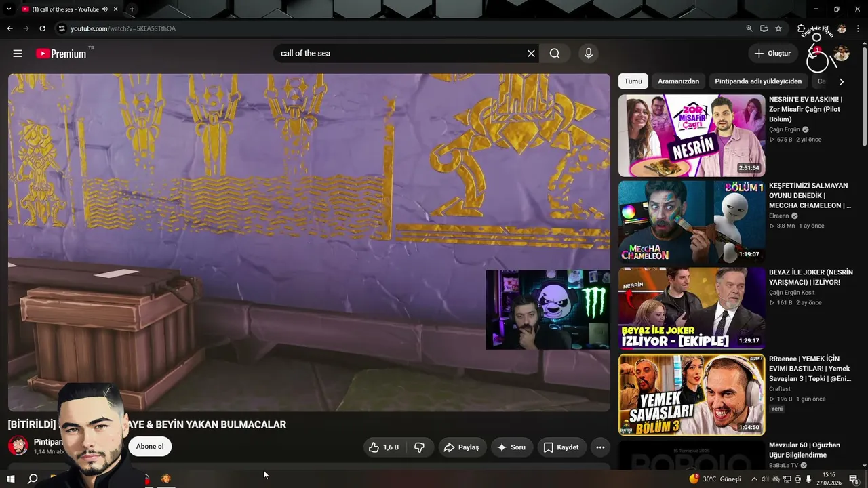Open the KEŞFETİMİZİ SALMAYAN OYUNU DENEDİK title
868x488 pixels.
(x=810, y=195)
